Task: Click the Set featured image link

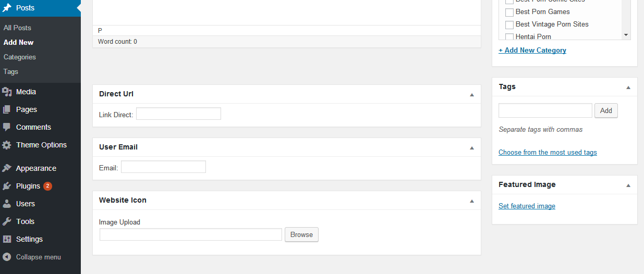Action: pos(527,206)
